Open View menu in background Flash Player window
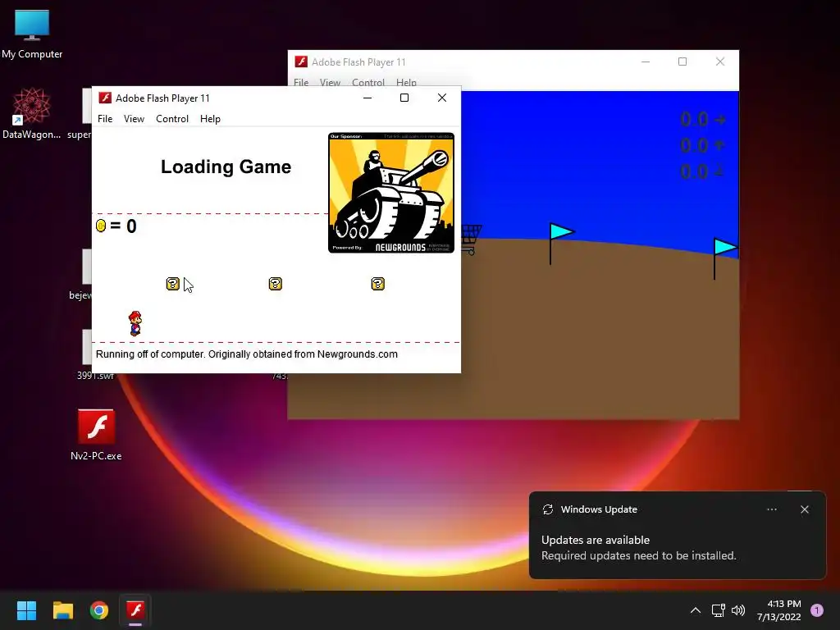Screen dimensions: 840x630 [x=330, y=83]
